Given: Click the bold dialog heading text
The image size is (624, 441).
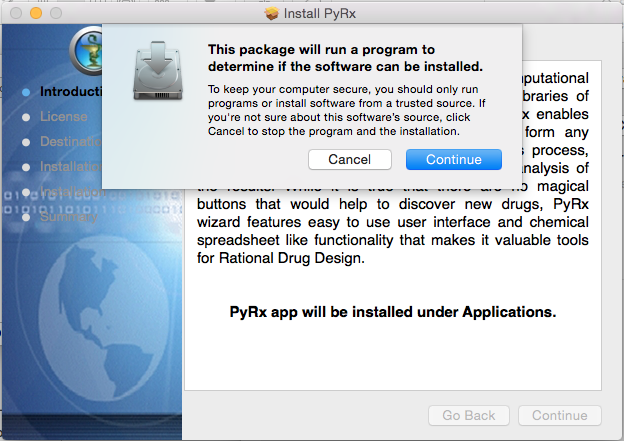Looking at the screenshot, I should [x=345, y=58].
